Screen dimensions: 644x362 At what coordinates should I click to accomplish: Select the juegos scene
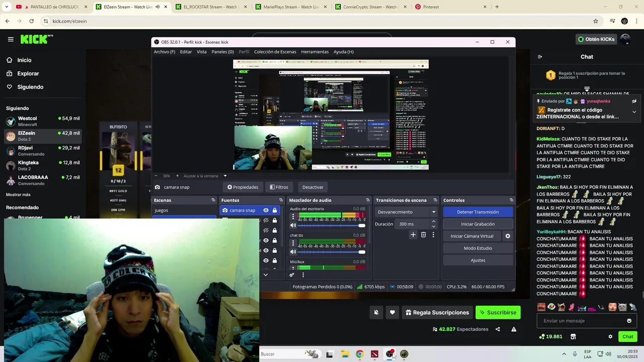(x=184, y=210)
